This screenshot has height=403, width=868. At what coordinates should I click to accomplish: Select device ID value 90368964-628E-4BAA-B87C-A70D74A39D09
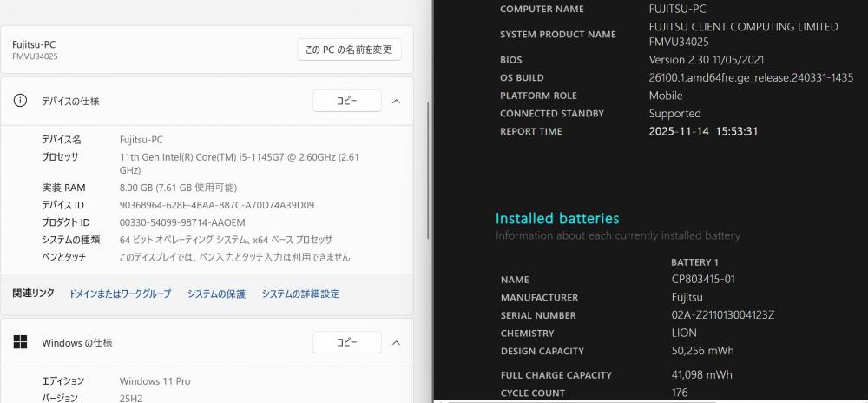click(217, 205)
